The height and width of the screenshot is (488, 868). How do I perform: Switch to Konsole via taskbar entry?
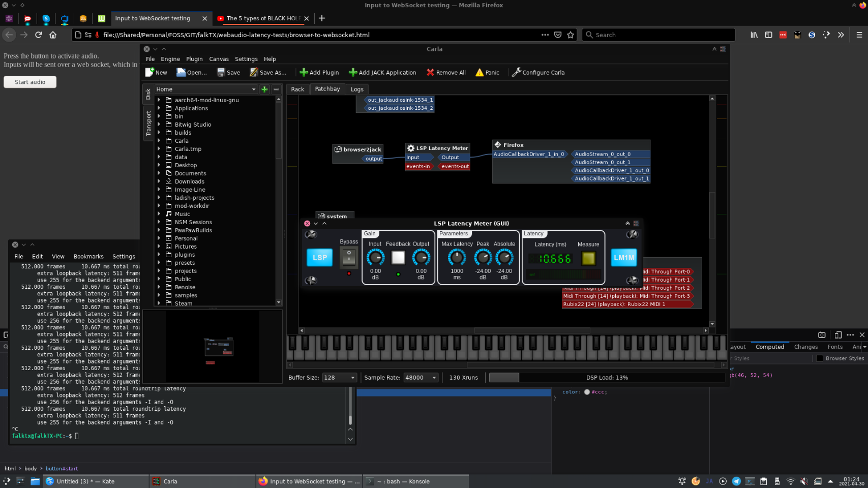pos(416,481)
